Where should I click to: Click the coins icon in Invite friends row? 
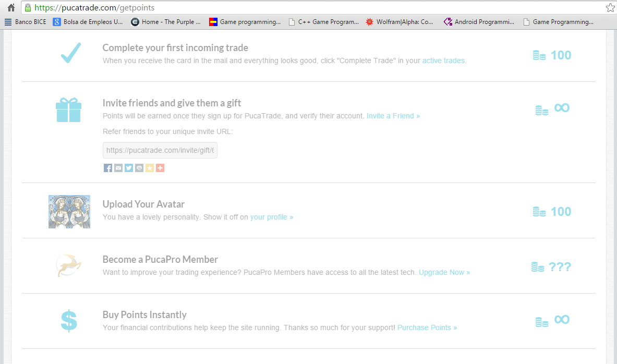[542, 111]
